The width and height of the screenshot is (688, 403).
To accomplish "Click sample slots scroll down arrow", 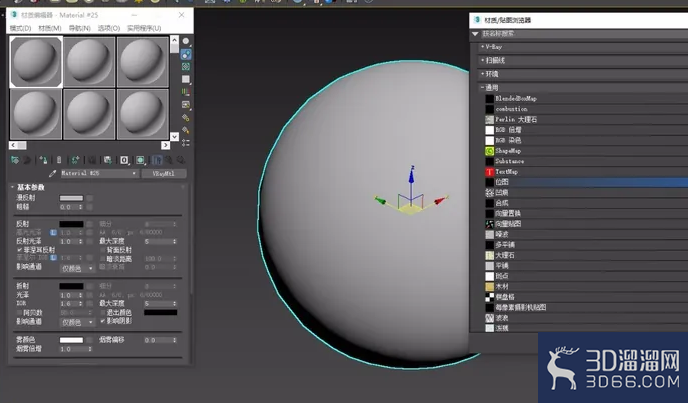I will (174, 137).
